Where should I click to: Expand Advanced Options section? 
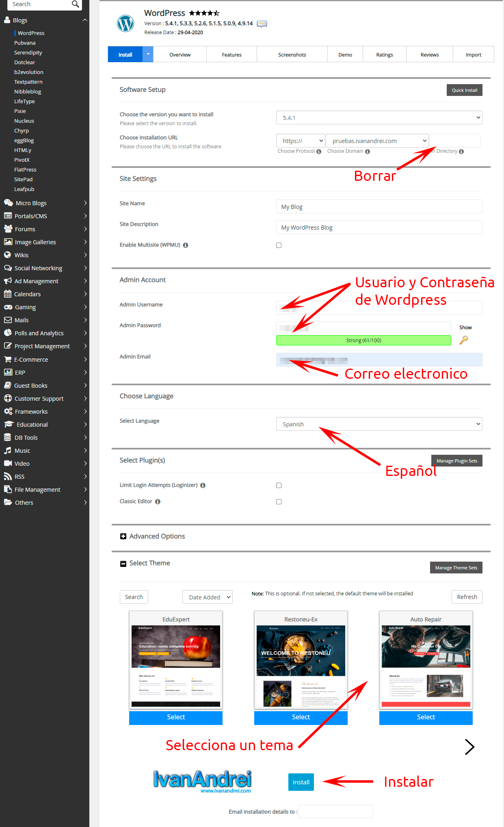pos(123,536)
